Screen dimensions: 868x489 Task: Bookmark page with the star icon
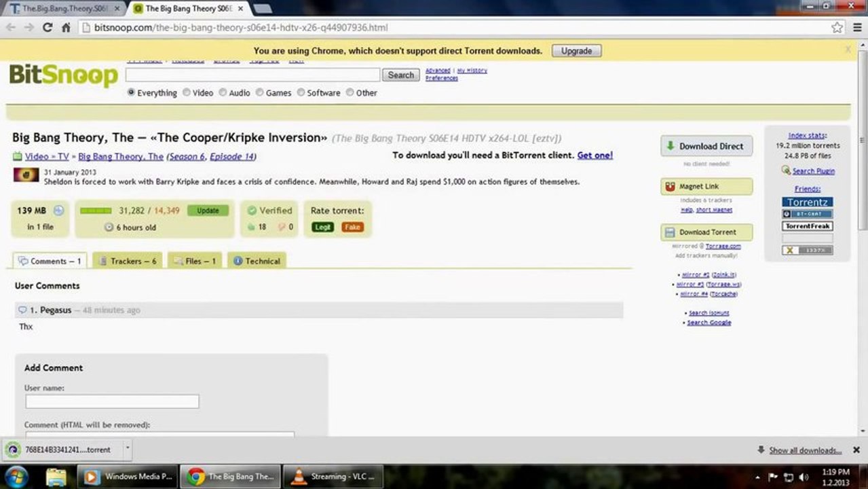(x=837, y=28)
